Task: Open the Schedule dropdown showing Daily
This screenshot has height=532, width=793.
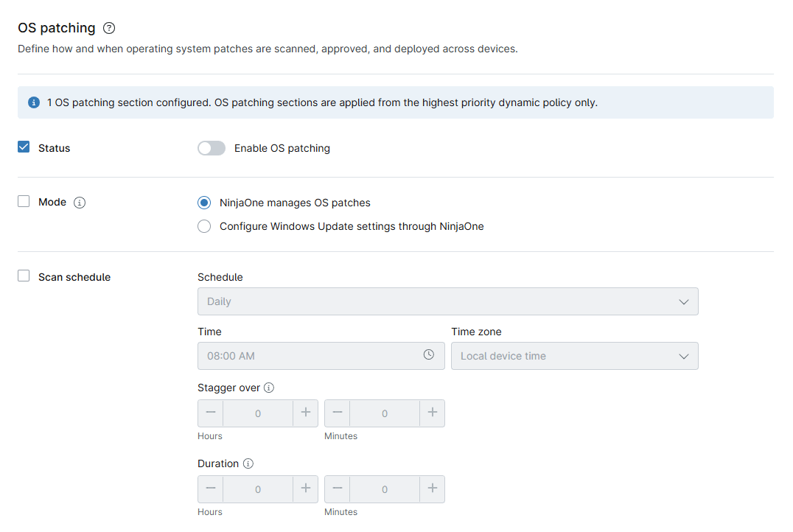Action: coord(447,301)
